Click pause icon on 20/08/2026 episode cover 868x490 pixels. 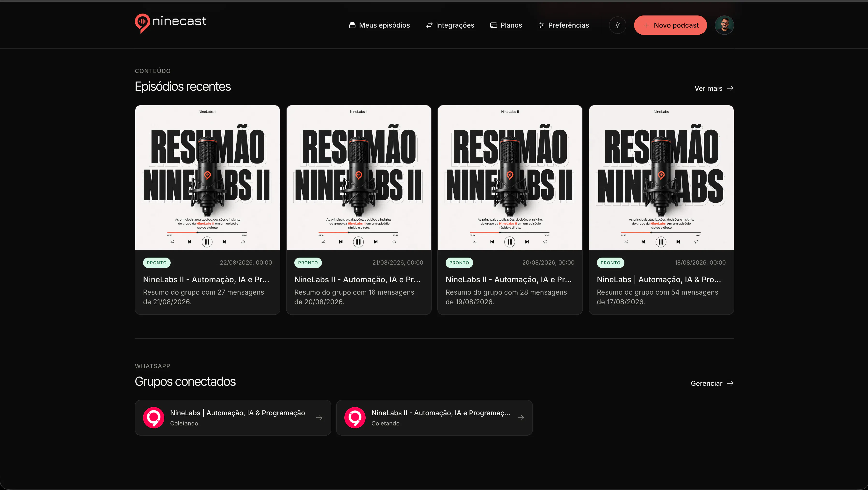coord(509,242)
